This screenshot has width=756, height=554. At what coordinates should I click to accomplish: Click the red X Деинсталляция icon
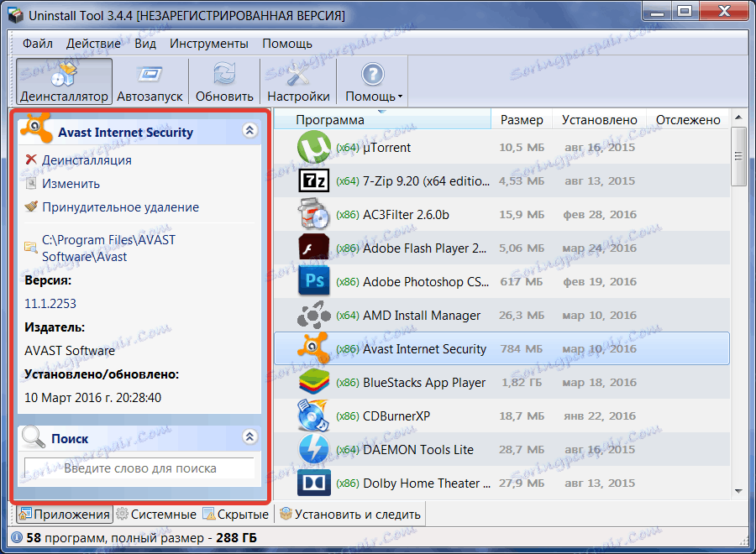tap(31, 159)
